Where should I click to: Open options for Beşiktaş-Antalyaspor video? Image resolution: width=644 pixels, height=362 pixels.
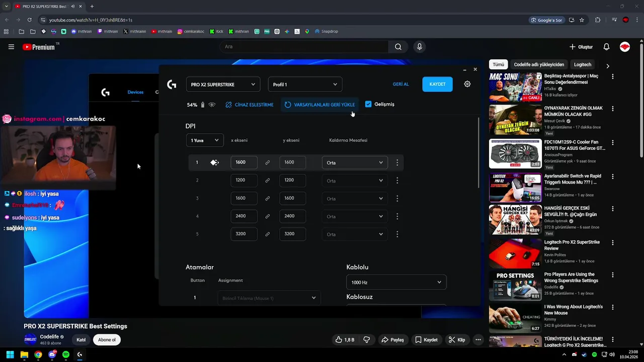pyautogui.click(x=612, y=76)
